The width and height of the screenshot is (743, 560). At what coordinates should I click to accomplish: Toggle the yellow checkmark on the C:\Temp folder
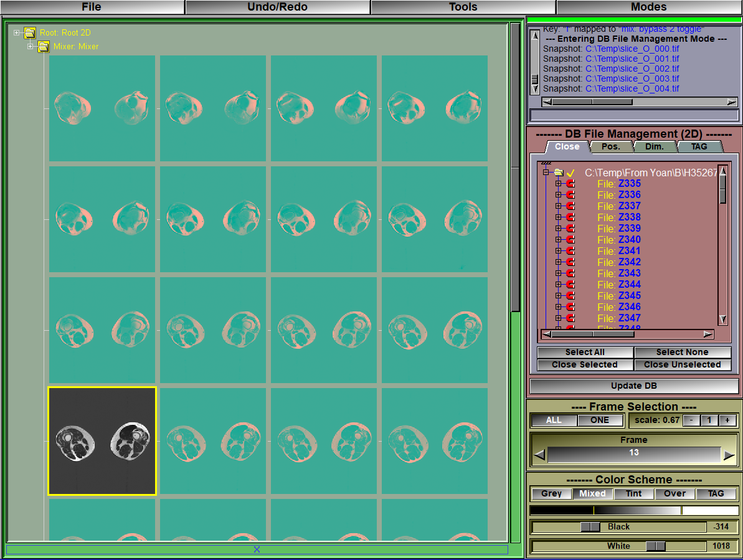[570, 173]
